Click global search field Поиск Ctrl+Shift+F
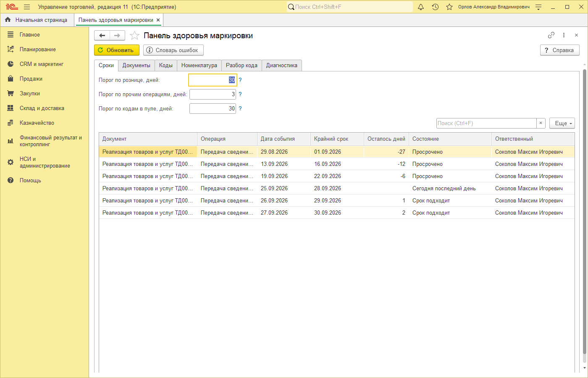The image size is (588, 378). coord(350,7)
